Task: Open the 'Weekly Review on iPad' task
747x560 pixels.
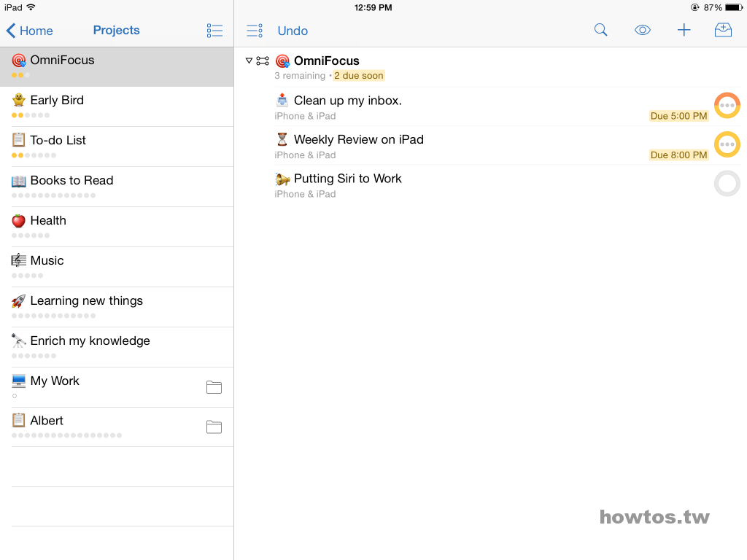Action: (491, 146)
